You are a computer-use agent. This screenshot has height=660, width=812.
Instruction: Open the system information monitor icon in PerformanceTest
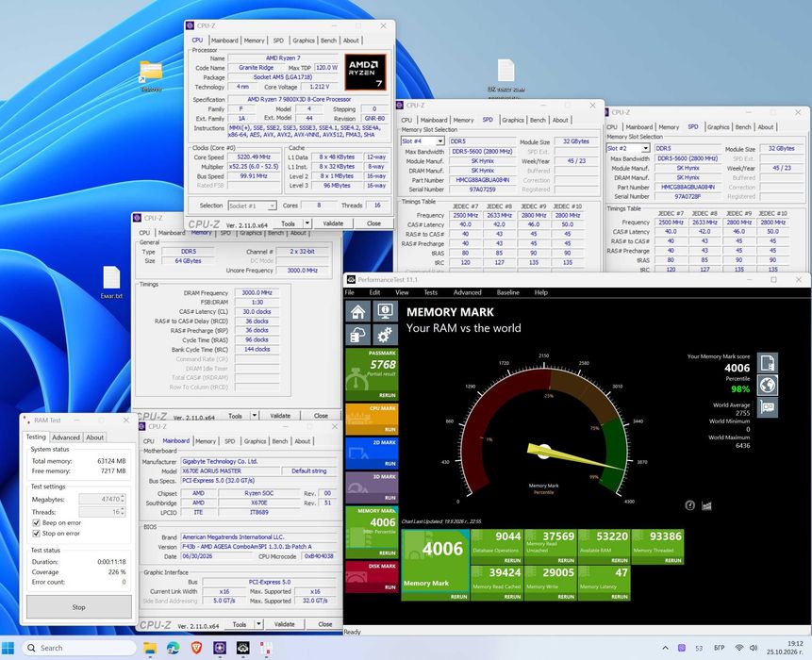385,311
